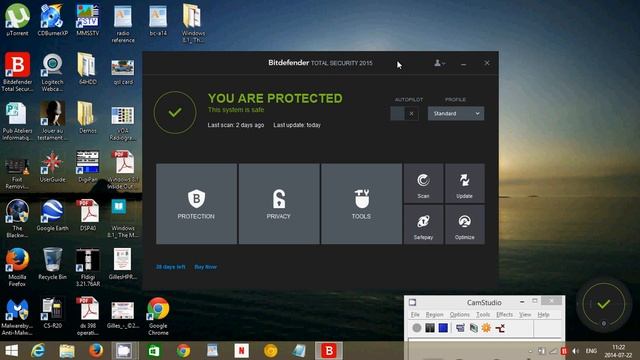Open the account menu in Bitdefender title bar

pos(439,63)
